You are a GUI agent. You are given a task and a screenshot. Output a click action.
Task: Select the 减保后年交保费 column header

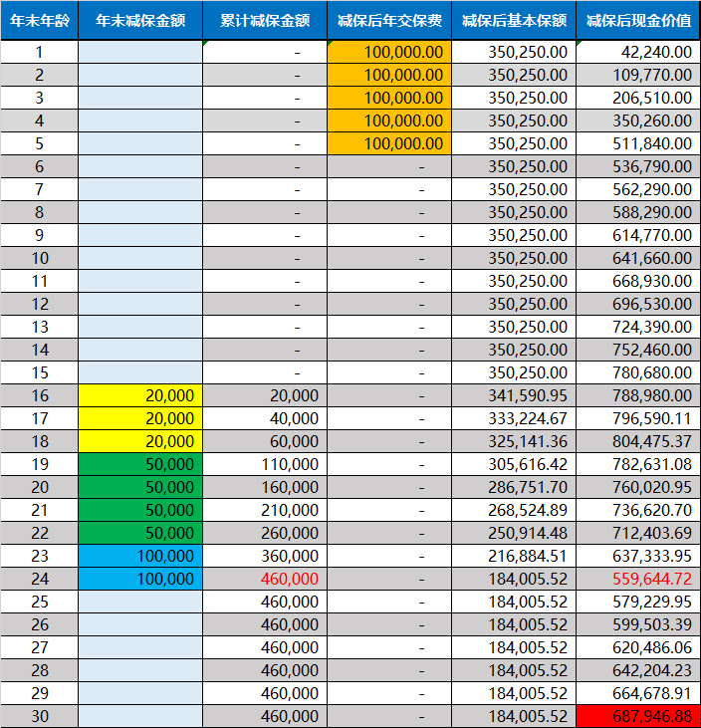tap(389, 21)
